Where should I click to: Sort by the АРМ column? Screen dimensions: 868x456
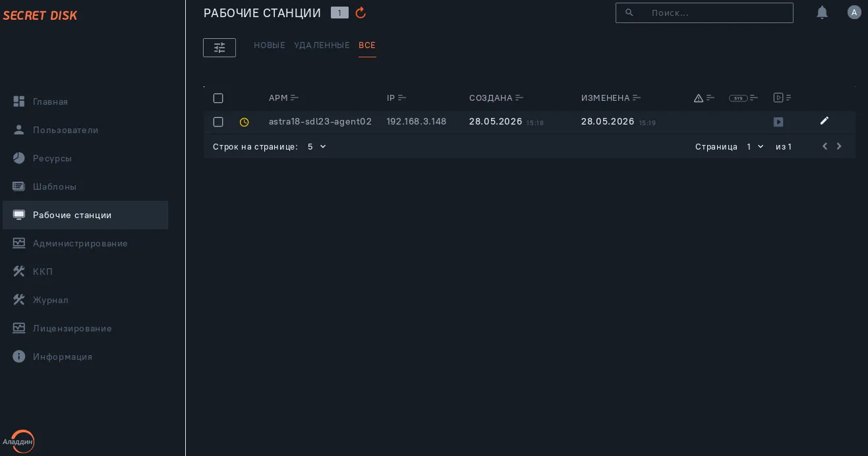[x=283, y=98]
